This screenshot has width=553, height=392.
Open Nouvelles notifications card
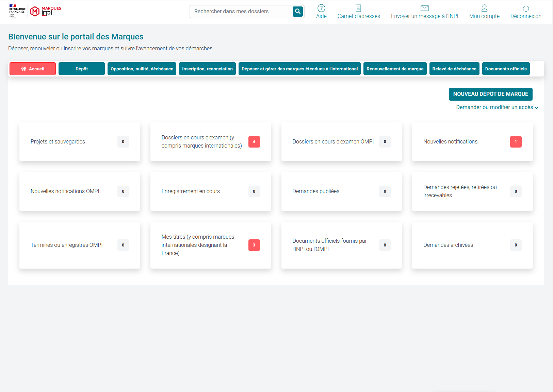point(472,142)
